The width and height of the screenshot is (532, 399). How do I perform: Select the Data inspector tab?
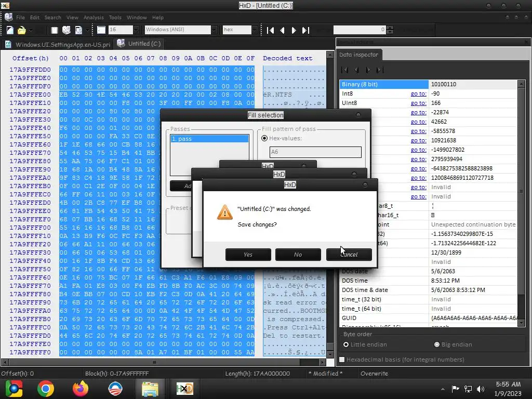point(358,55)
